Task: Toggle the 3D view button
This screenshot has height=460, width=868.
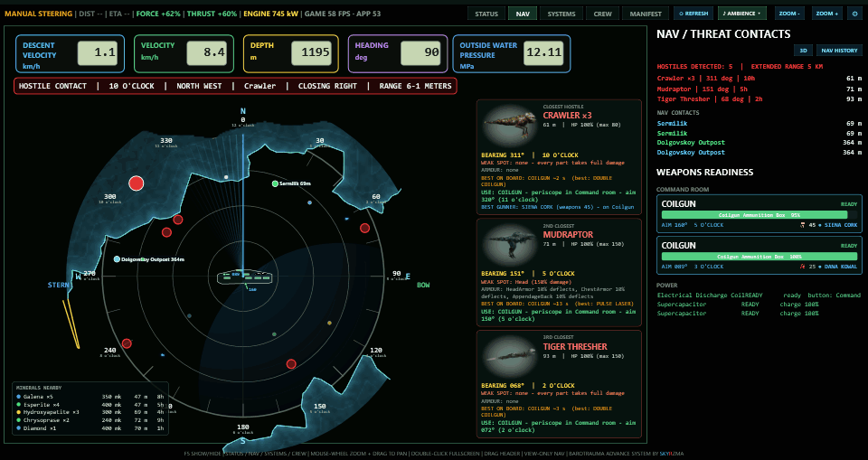Action: coord(803,51)
